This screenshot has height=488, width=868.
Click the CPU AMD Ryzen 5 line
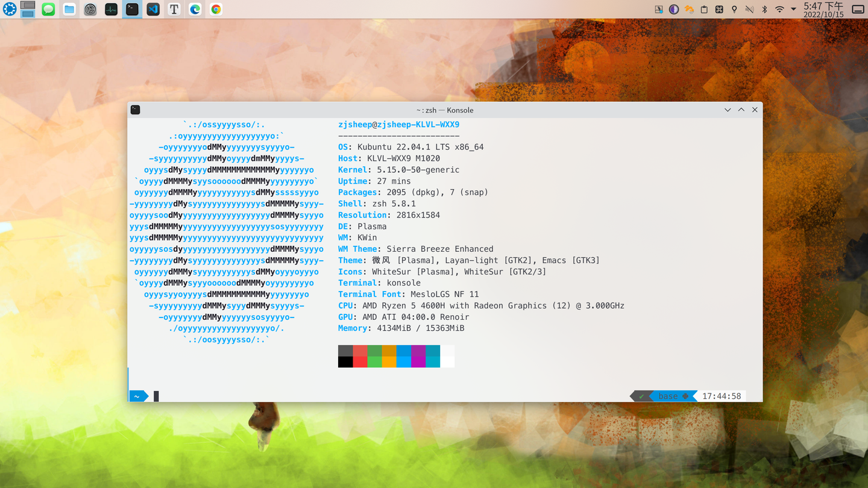pyautogui.click(x=482, y=305)
